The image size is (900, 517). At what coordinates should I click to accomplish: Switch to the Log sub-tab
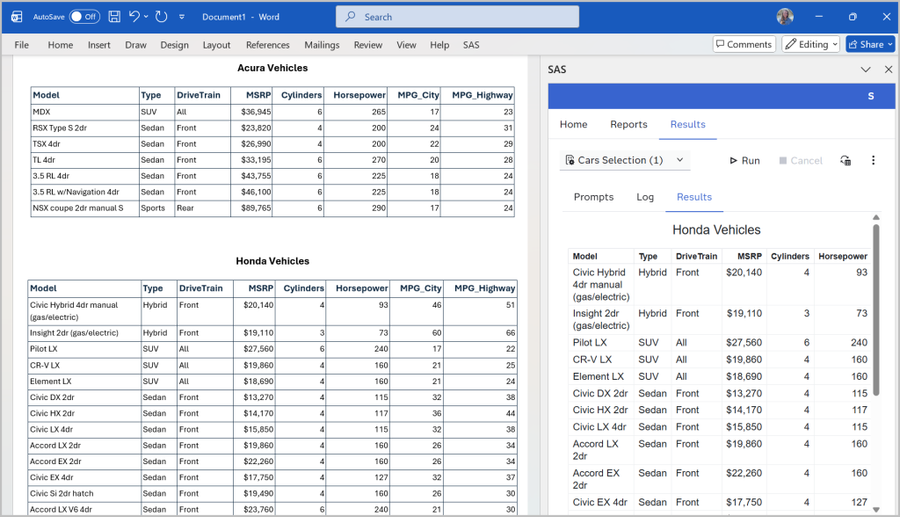[645, 197]
